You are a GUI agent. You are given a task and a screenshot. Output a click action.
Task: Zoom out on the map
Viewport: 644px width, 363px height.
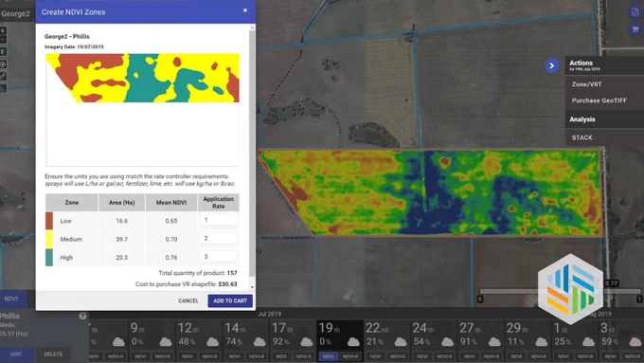(3, 40)
